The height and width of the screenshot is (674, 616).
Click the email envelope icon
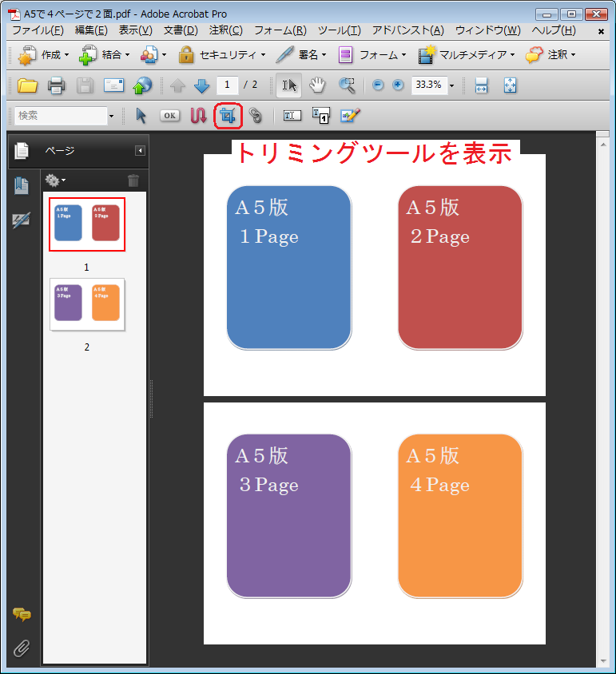point(113,85)
